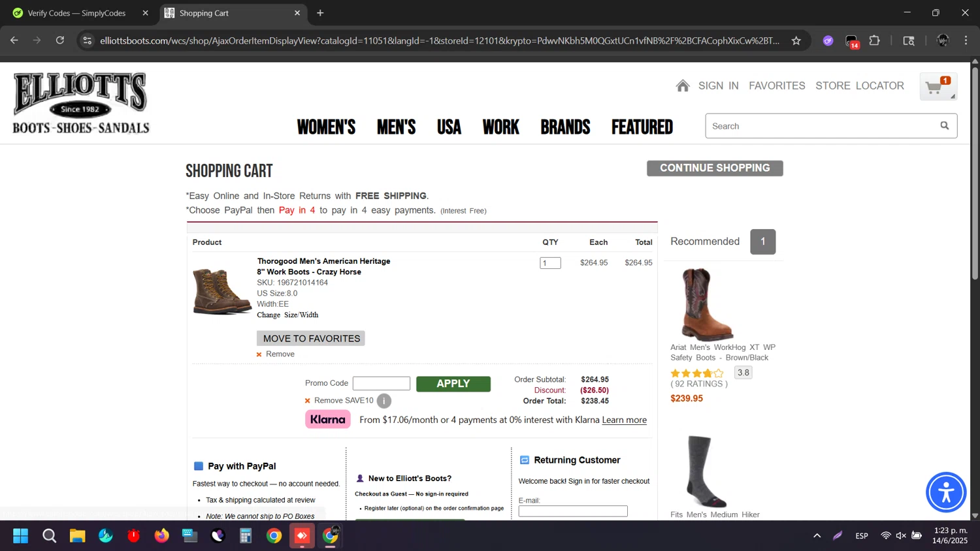Viewport: 980px width, 551px height.
Task: Click into the site Search field
Action: 822,126
